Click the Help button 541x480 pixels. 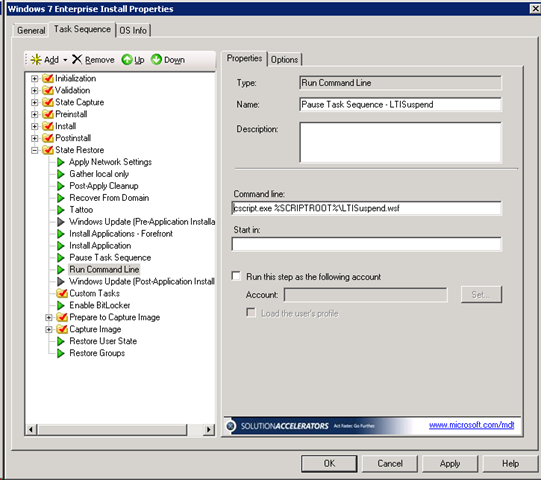tap(510, 463)
